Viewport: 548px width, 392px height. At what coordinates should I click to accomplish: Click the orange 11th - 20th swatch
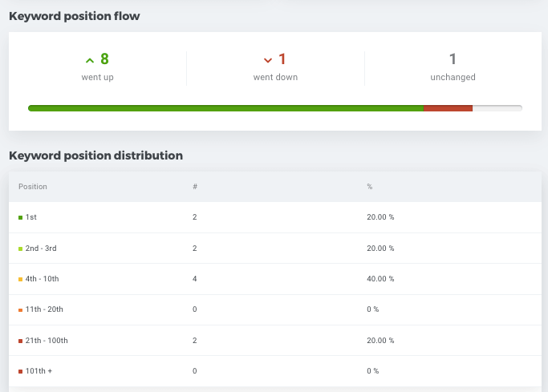pyautogui.click(x=20, y=310)
